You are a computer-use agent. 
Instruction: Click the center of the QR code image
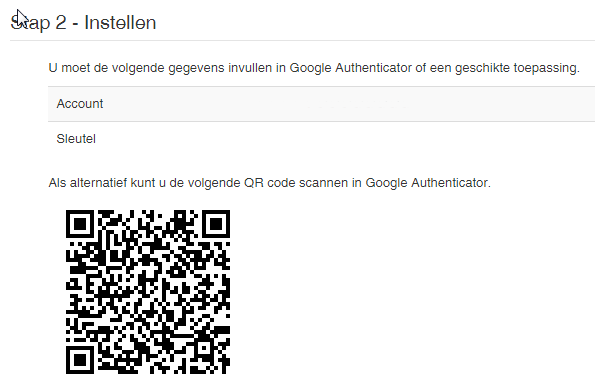(x=148, y=292)
